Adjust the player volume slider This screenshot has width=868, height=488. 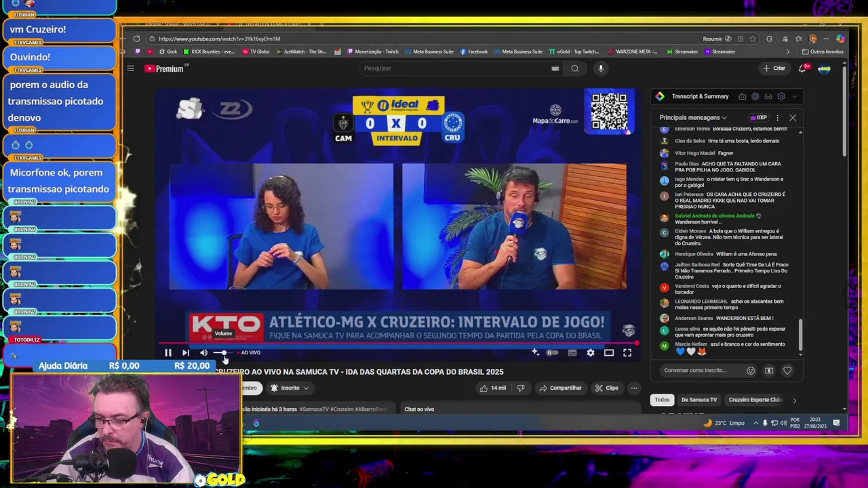(x=224, y=352)
